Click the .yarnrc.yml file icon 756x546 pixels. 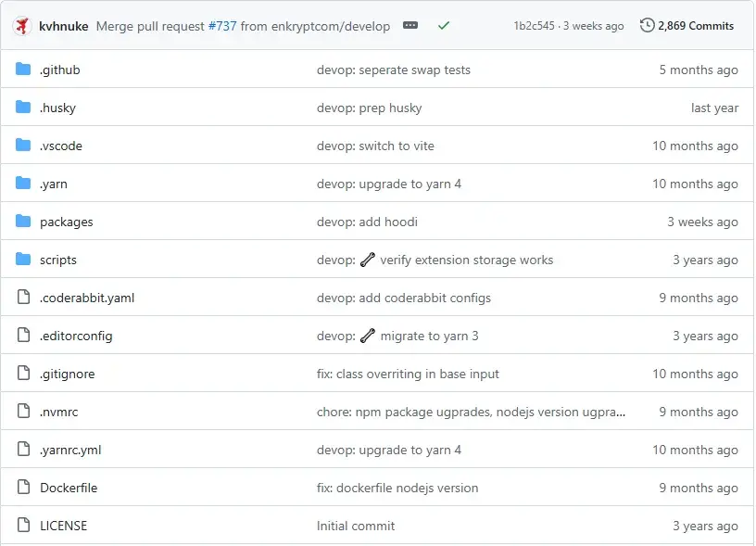(24, 449)
